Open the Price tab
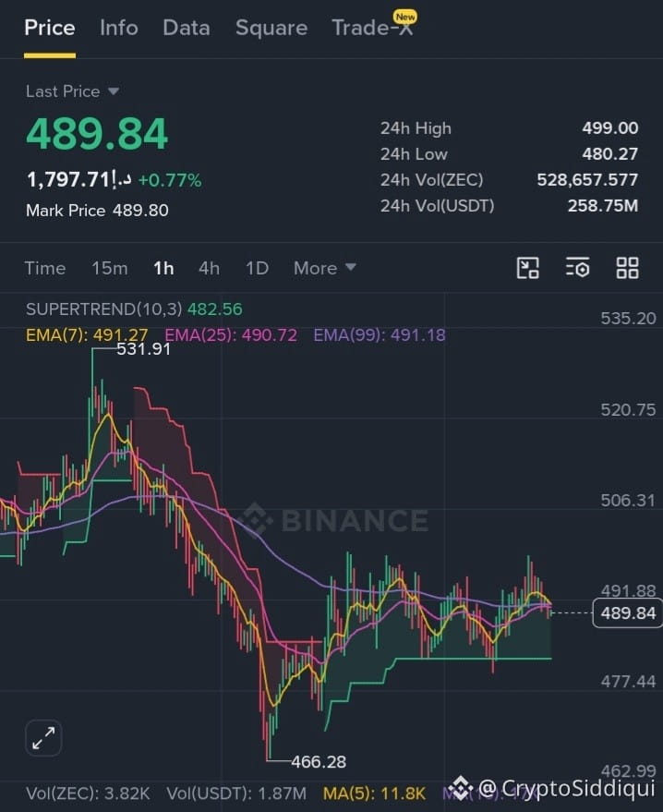663x812 pixels. (50, 28)
